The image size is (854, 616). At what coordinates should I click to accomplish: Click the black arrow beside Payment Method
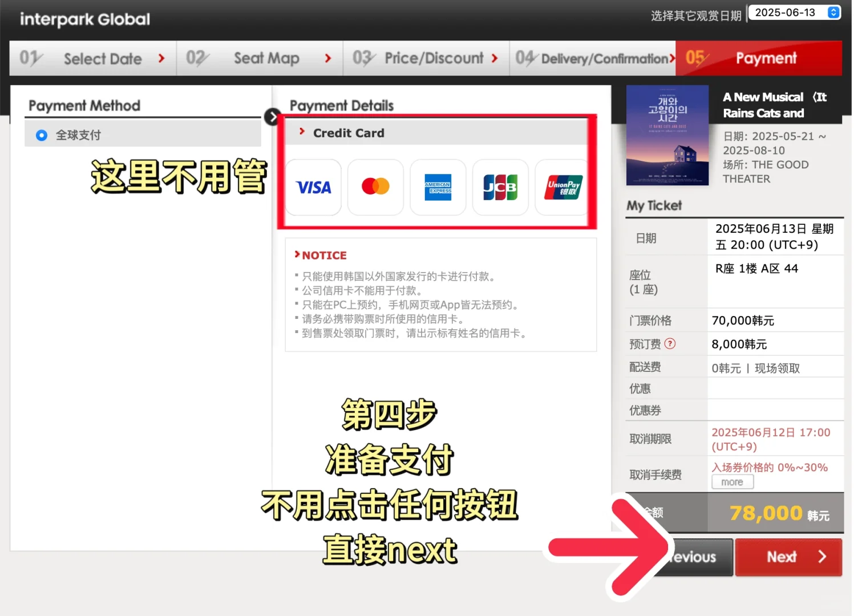(273, 117)
